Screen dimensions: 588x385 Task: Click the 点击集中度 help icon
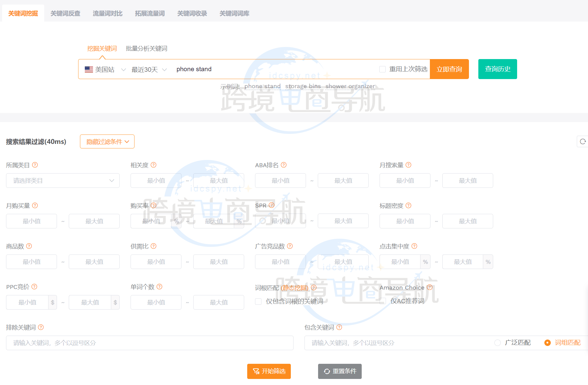click(415, 246)
